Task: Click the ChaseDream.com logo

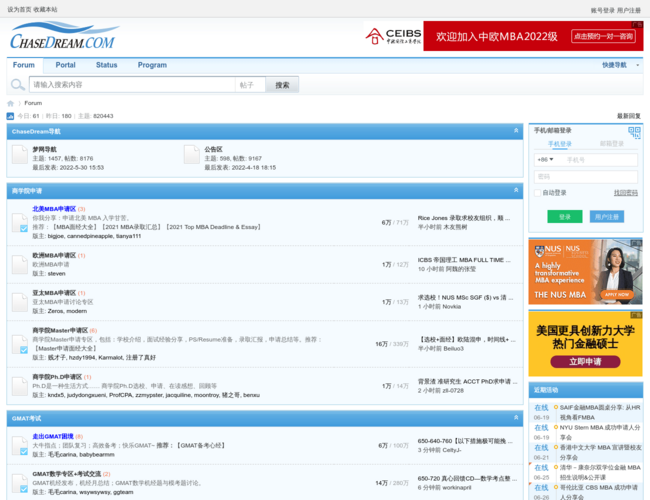Action: click(62, 39)
